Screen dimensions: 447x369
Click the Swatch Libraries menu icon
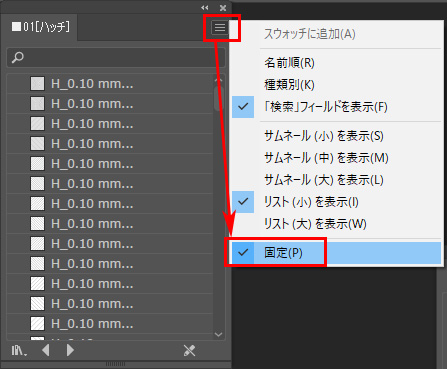(19, 350)
